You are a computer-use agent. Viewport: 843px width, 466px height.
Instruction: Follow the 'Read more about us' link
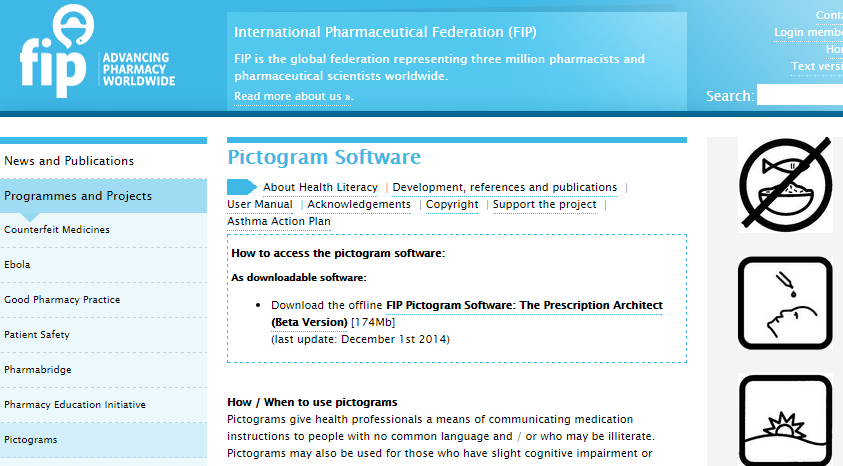click(293, 96)
